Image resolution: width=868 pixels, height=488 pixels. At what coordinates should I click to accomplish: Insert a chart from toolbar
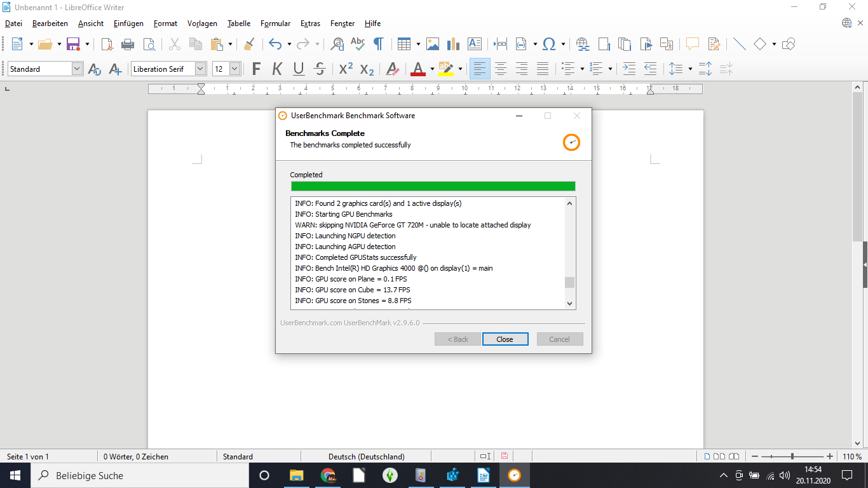[453, 44]
